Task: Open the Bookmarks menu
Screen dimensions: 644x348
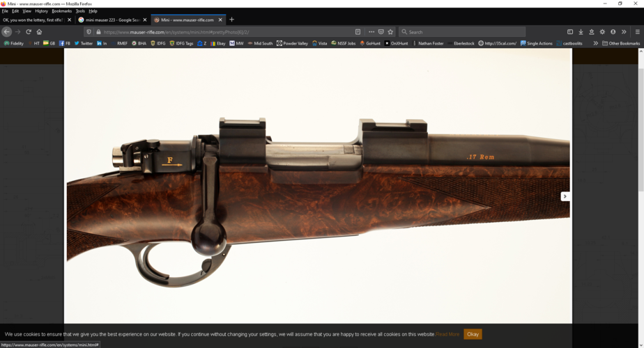Action: [x=61, y=11]
